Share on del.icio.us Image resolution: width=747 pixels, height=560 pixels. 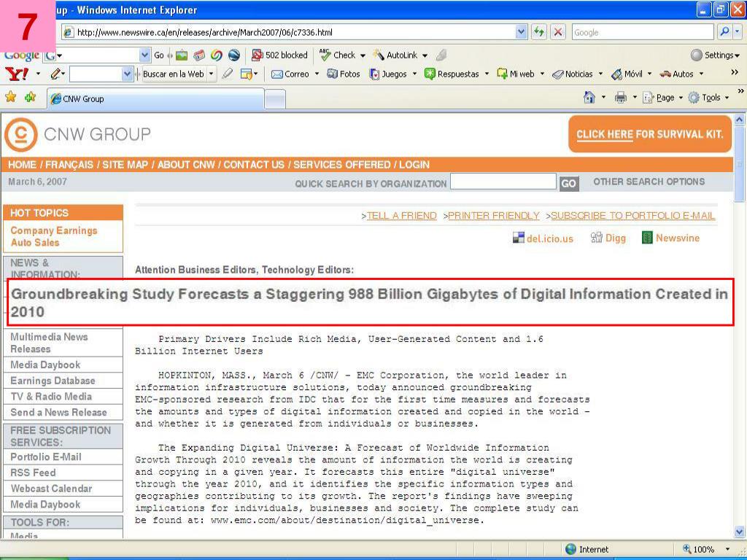[x=543, y=238]
